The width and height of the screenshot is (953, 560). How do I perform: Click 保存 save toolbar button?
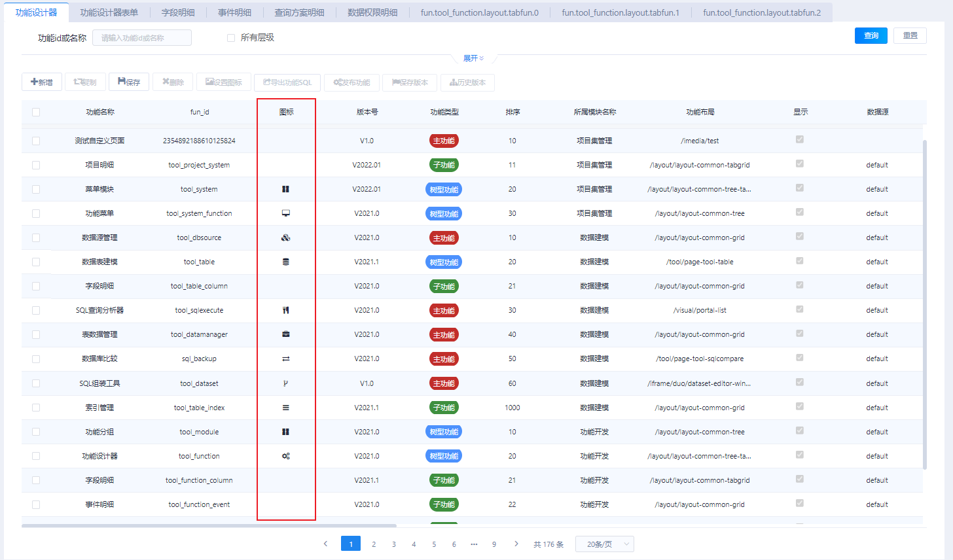[x=129, y=82]
